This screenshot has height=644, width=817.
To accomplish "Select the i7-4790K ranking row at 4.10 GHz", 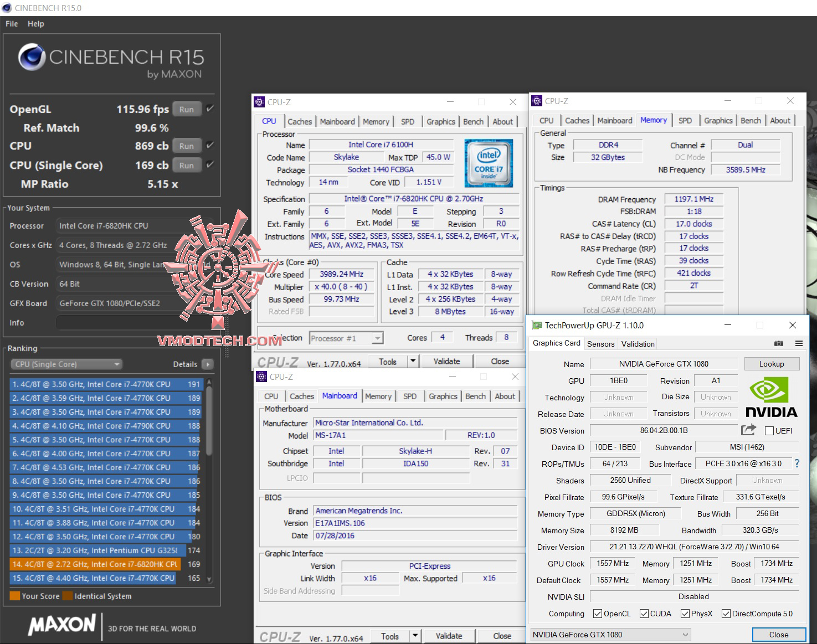I will click(106, 426).
